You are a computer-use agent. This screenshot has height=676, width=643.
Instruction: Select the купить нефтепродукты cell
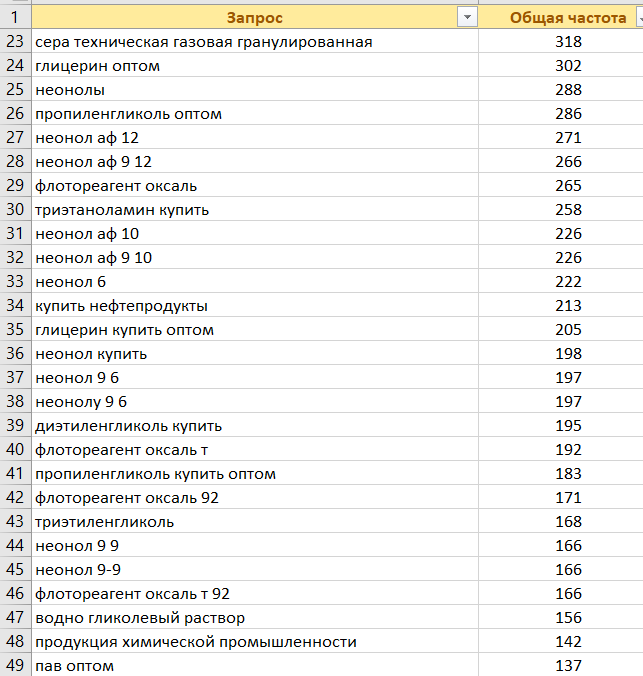pos(254,306)
